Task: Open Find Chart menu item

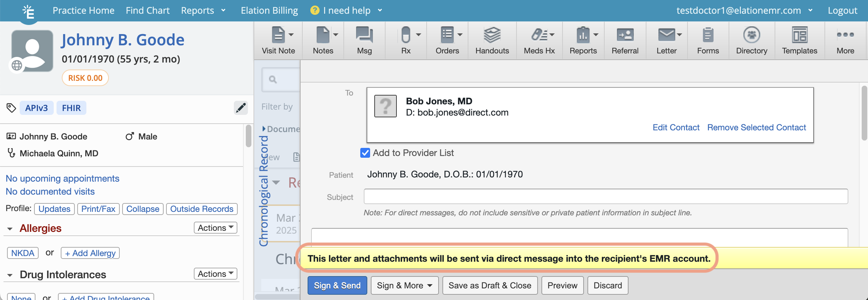Action: click(148, 11)
